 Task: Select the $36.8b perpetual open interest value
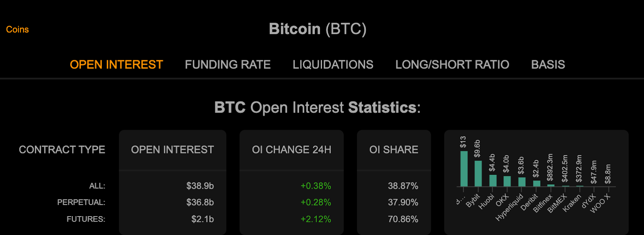point(200,202)
